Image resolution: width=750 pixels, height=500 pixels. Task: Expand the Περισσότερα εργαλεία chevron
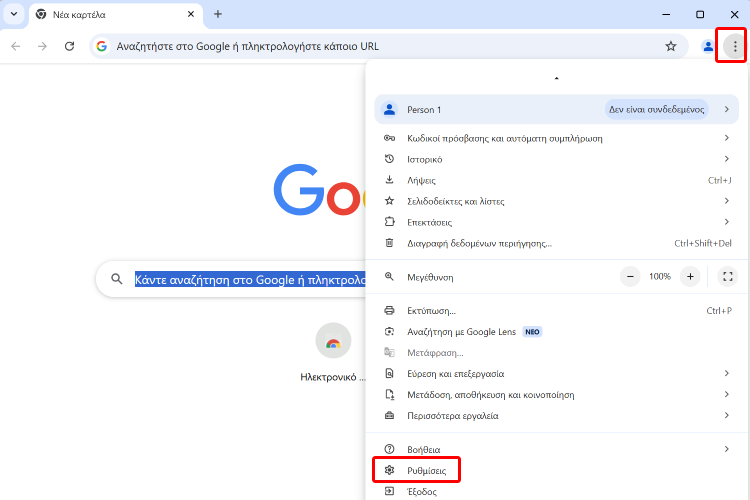tap(727, 415)
